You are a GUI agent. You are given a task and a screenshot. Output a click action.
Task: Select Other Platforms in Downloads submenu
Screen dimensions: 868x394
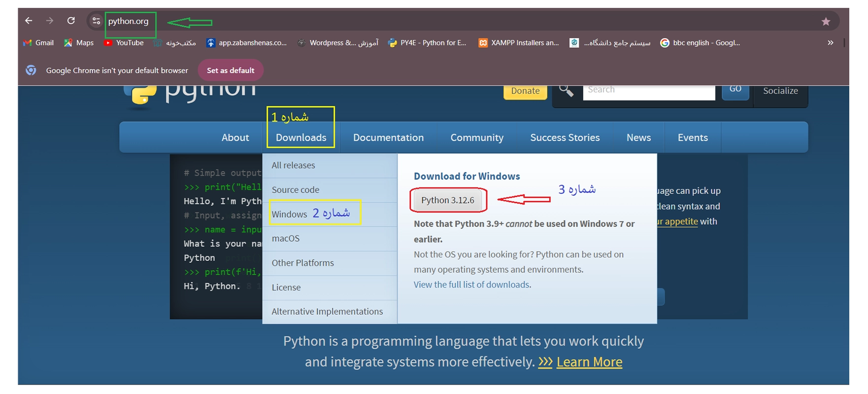[x=330, y=263]
